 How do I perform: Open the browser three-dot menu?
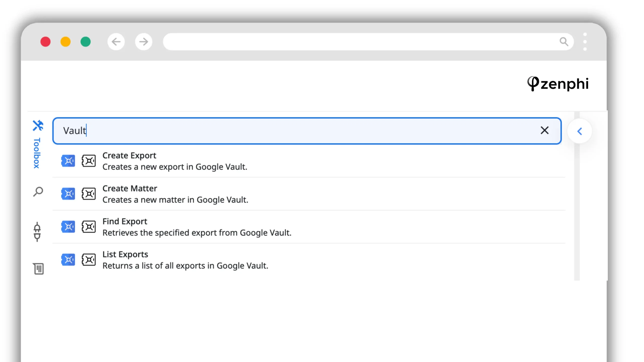585,42
